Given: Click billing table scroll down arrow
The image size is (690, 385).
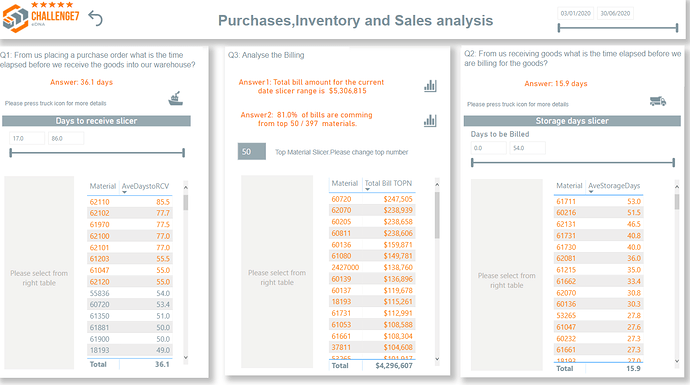Looking at the screenshot, I should 437,359.
